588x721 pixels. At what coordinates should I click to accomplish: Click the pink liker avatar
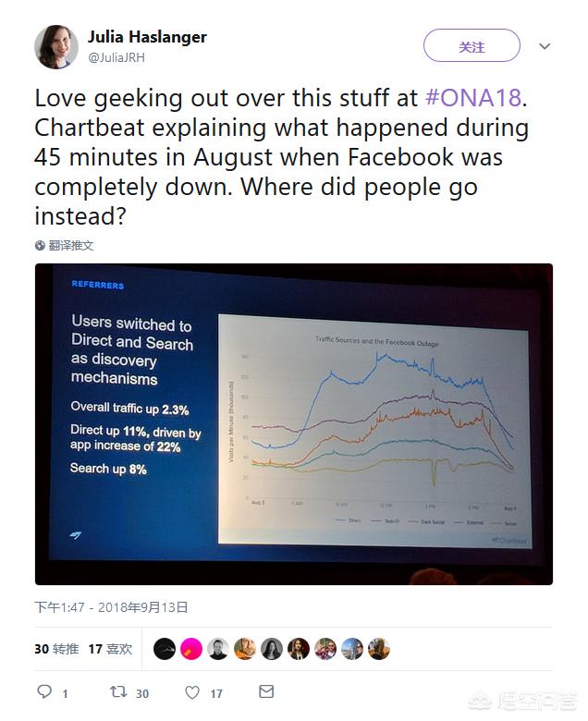(x=190, y=649)
